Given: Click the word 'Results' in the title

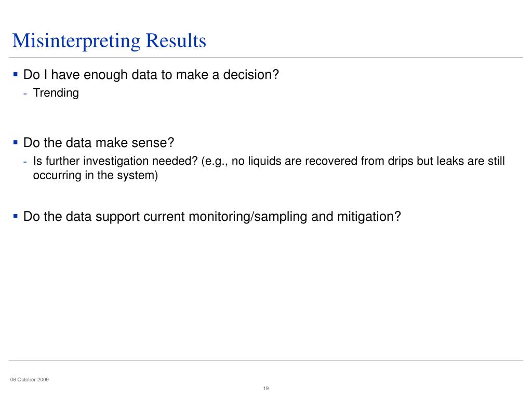Looking at the screenshot, I should coord(176,41).
